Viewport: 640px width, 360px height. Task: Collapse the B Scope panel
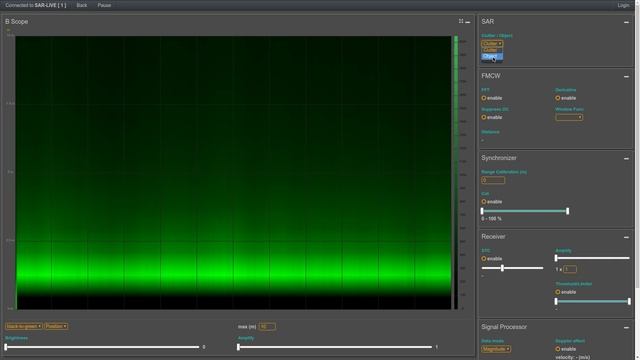coord(468,22)
